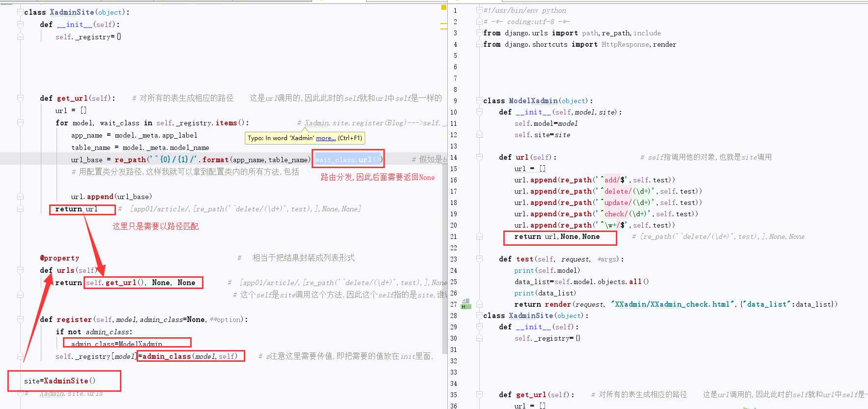Viewport: 868px width, 409px height.
Task: Collapse the left editor's class XadminSite fold marker
Action: 20,12
